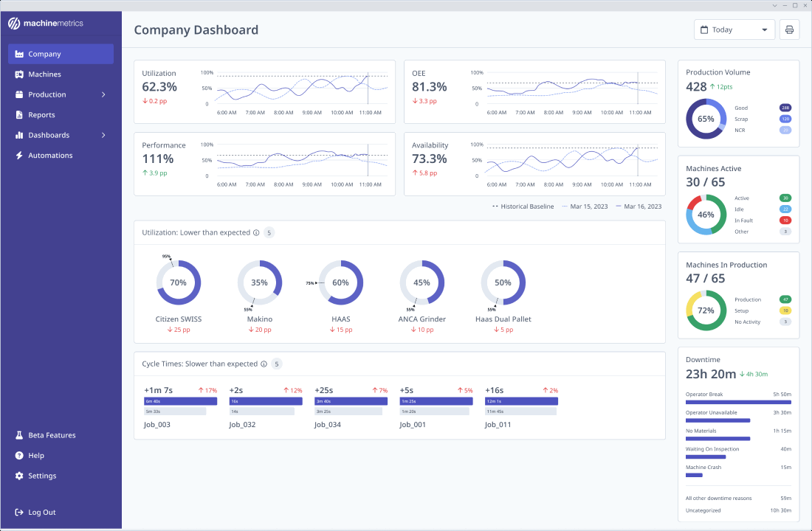
Task: Open the Reports document icon
Action: pos(19,115)
